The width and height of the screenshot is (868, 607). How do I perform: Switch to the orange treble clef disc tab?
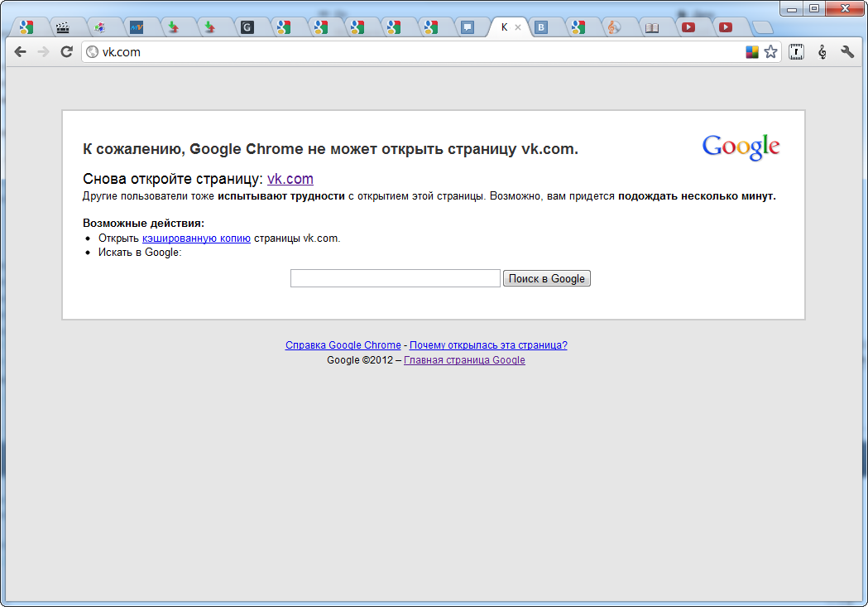click(x=615, y=27)
